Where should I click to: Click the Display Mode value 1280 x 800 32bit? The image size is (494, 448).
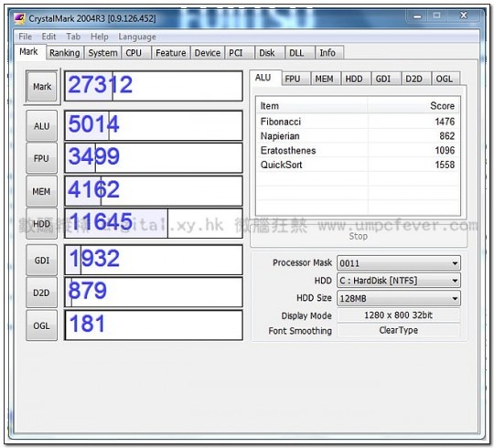[x=399, y=315]
